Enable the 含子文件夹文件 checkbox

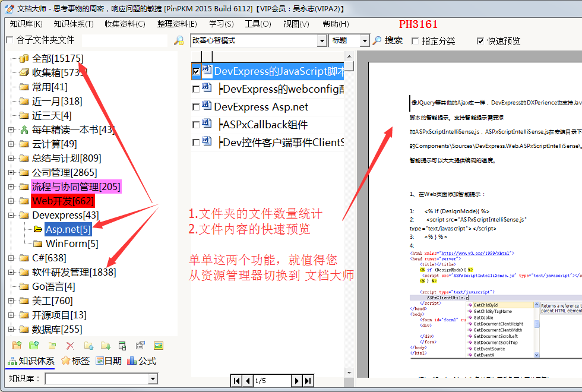point(9,40)
